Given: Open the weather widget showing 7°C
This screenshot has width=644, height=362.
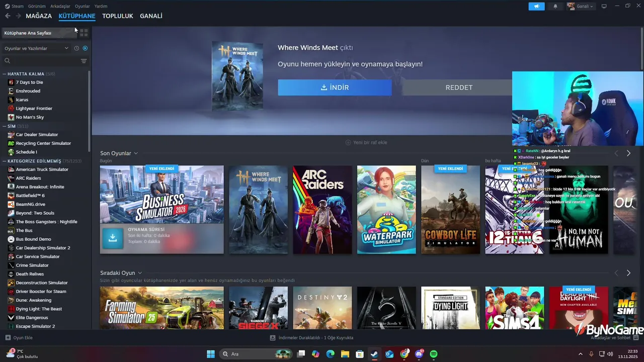Looking at the screenshot, I should [x=23, y=354].
